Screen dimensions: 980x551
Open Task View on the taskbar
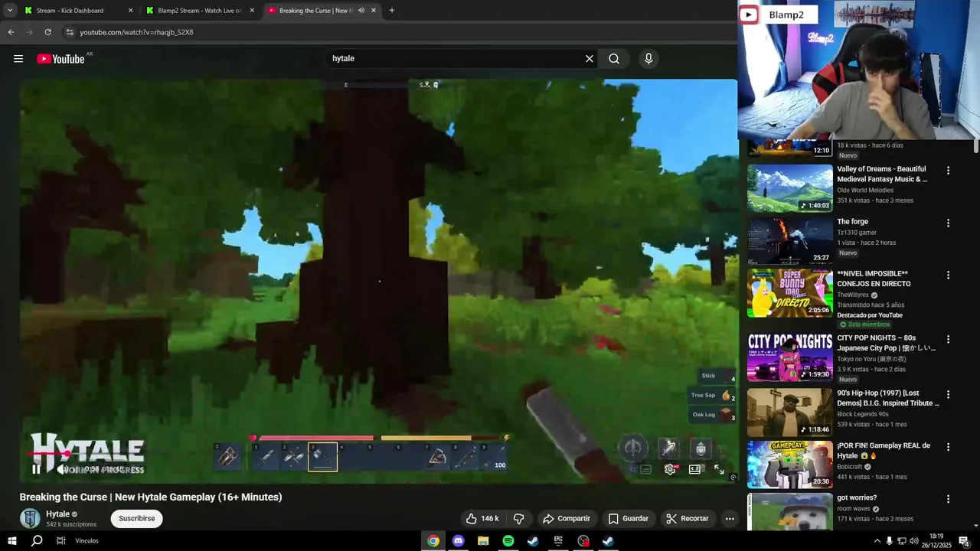pyautogui.click(x=61, y=541)
